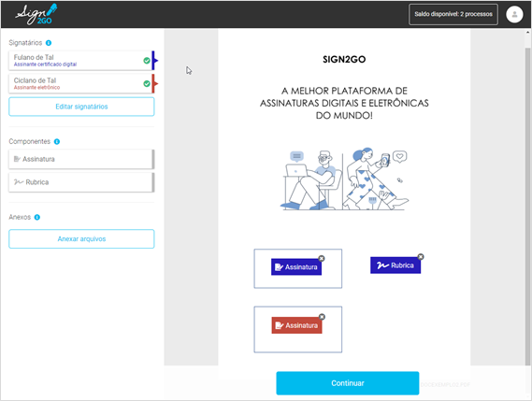Viewport: 532px width, 401px height.
Task: Click Fulano de Tal green check icon
Action: (x=147, y=61)
